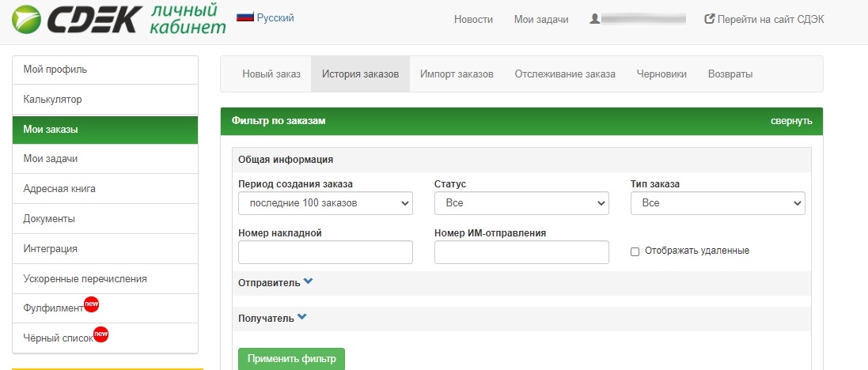
Task: Focus the Номер накладной input field
Action: pyautogui.click(x=325, y=252)
